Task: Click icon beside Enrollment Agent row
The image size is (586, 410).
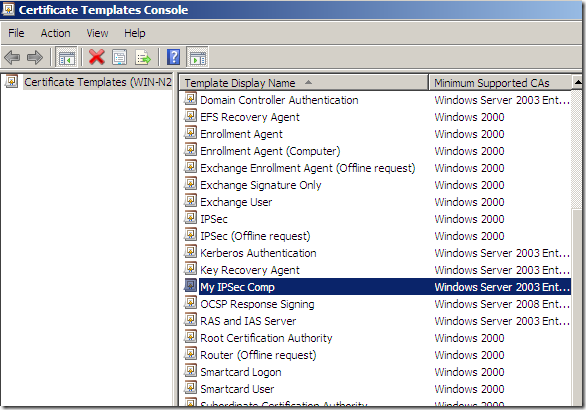Action: click(190, 133)
